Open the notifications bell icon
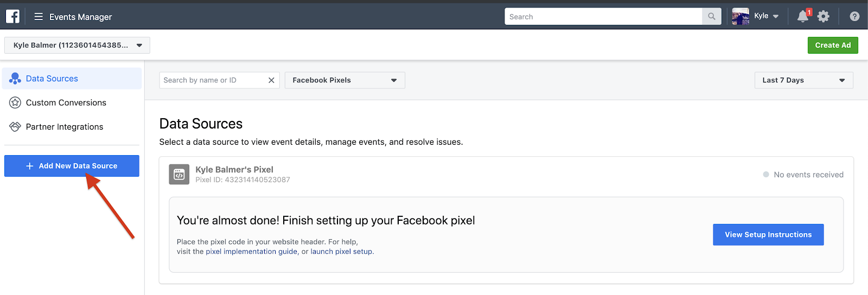 pyautogui.click(x=803, y=16)
